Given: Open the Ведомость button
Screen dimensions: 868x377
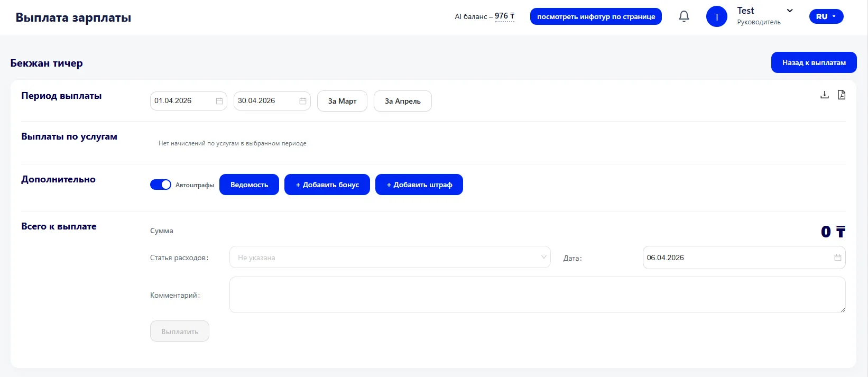Looking at the screenshot, I should [249, 185].
